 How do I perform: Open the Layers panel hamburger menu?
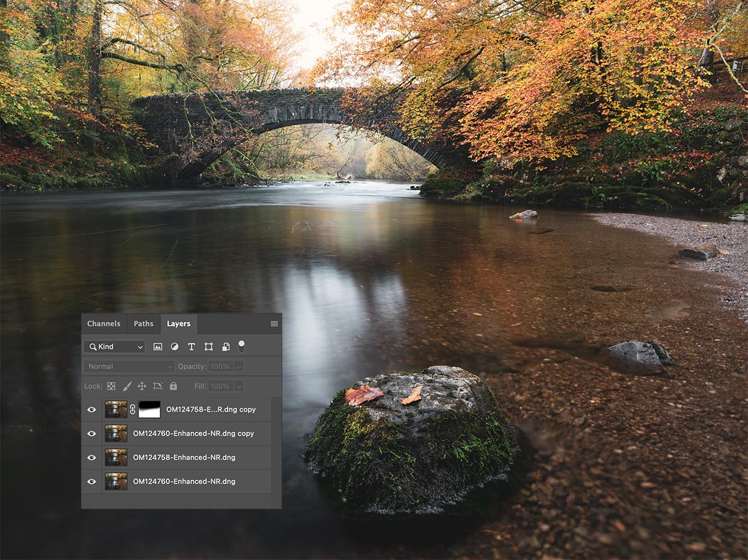274,324
